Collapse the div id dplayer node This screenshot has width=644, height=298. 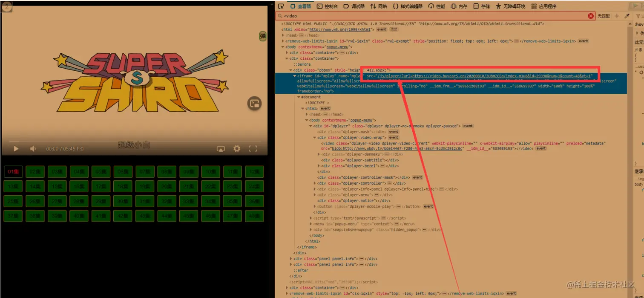coord(310,126)
